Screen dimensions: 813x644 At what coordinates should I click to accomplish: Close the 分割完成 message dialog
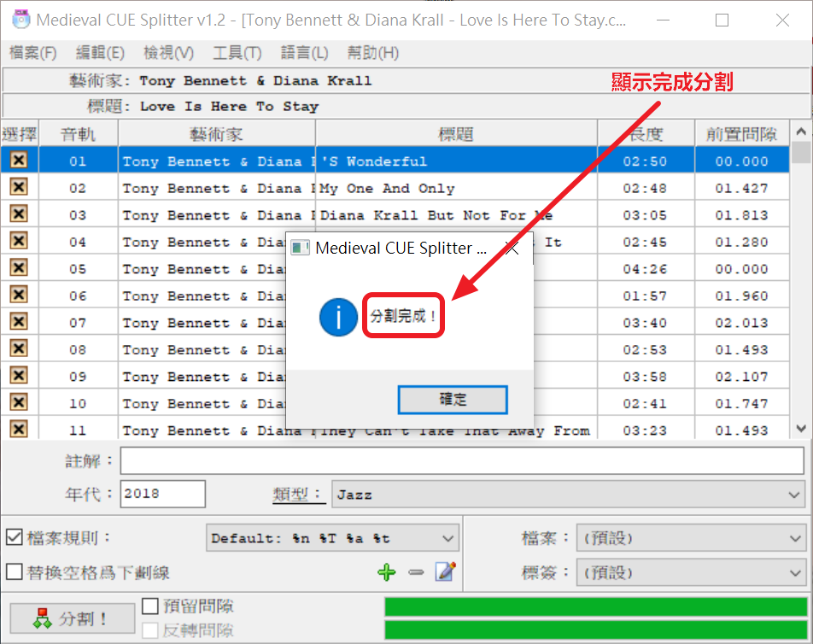(512, 249)
